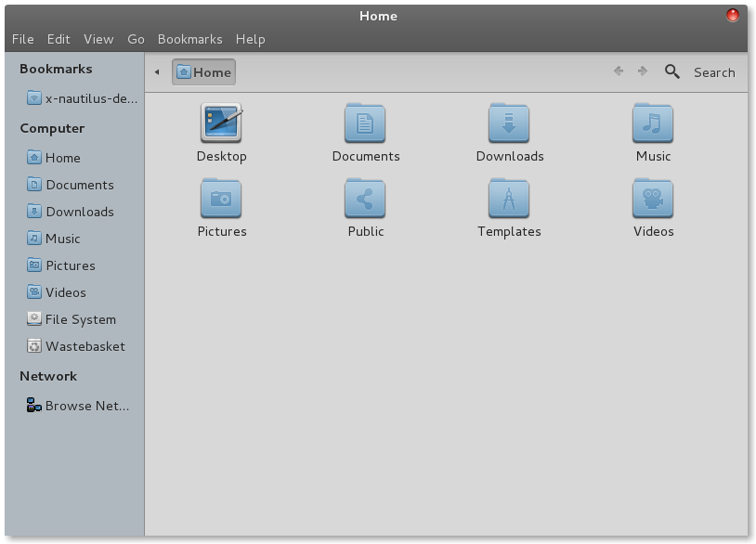Open the Go menu
The height and width of the screenshot is (544, 756).
(136, 39)
